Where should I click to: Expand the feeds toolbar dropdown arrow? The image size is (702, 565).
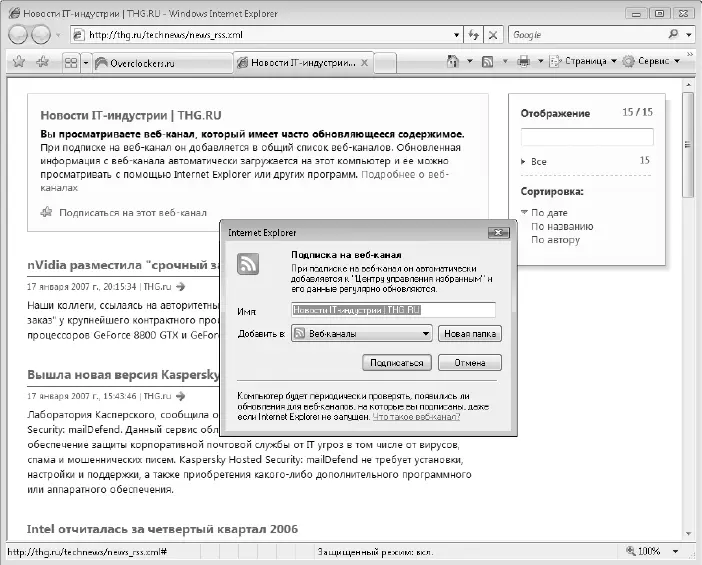pyautogui.click(x=505, y=61)
